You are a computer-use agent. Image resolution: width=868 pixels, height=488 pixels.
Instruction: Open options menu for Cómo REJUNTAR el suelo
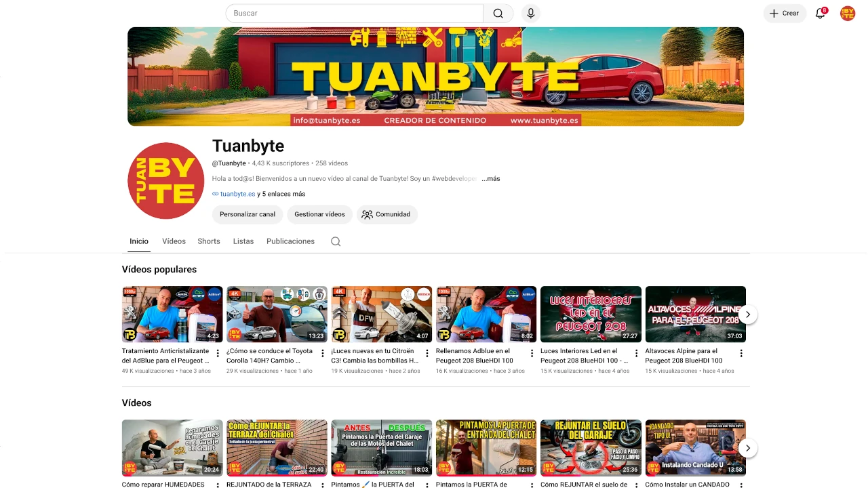[x=636, y=485]
